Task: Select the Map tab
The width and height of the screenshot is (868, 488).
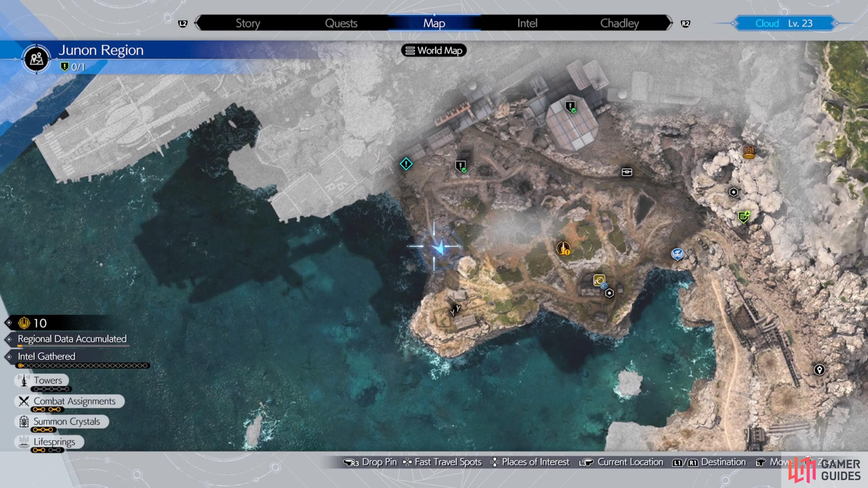Action: [x=434, y=23]
